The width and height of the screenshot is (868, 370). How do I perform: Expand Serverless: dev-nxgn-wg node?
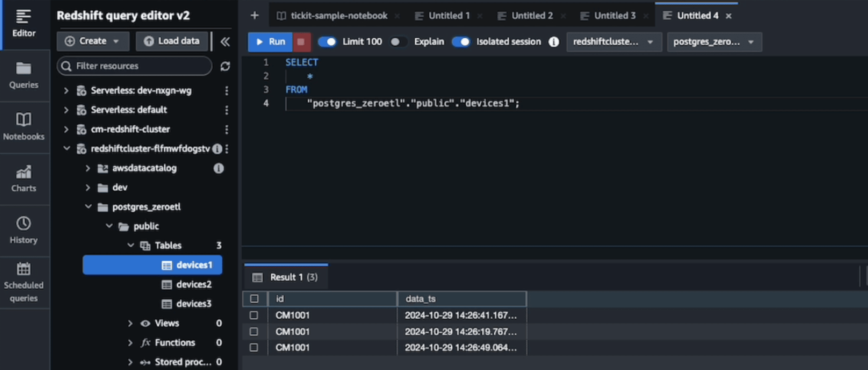pyautogui.click(x=66, y=91)
